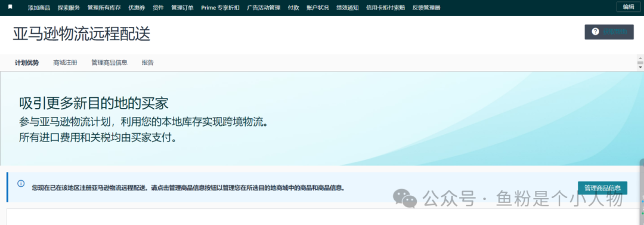Open 管理订单 in top bar
This screenshot has height=225, width=644.
tap(182, 8)
